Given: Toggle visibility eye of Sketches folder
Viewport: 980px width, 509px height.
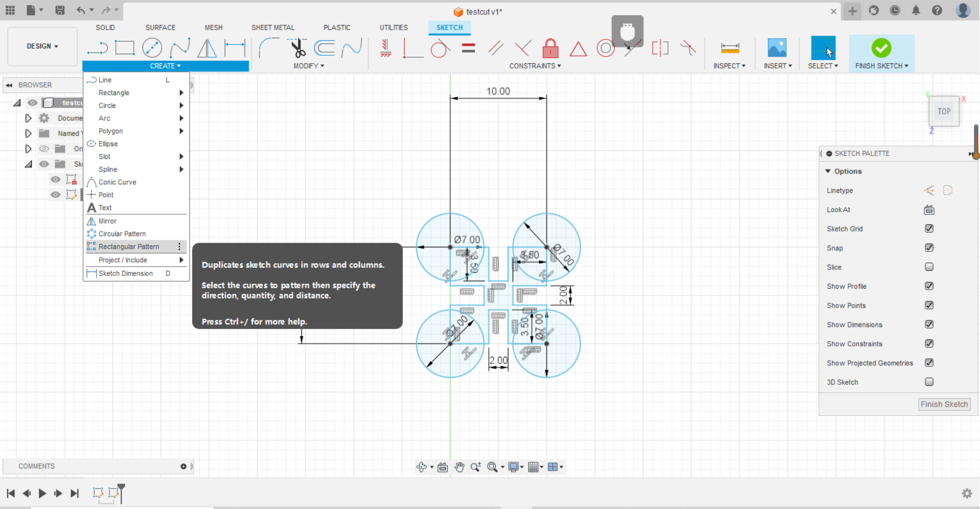Looking at the screenshot, I should point(44,164).
